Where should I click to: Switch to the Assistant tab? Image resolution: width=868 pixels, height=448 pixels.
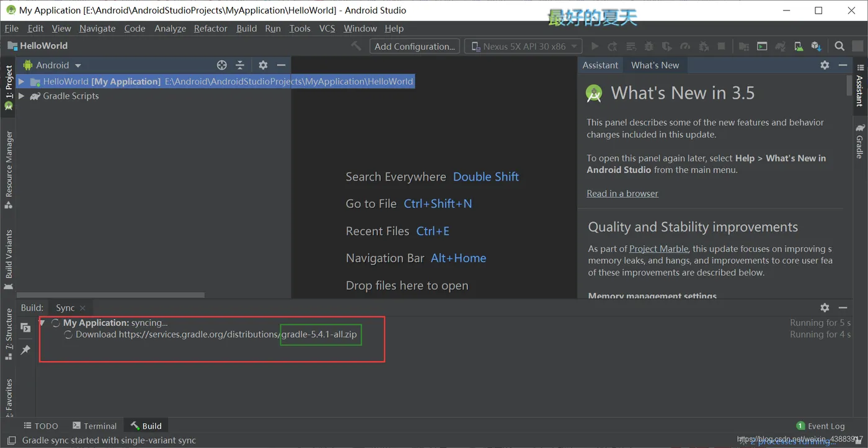[600, 65]
